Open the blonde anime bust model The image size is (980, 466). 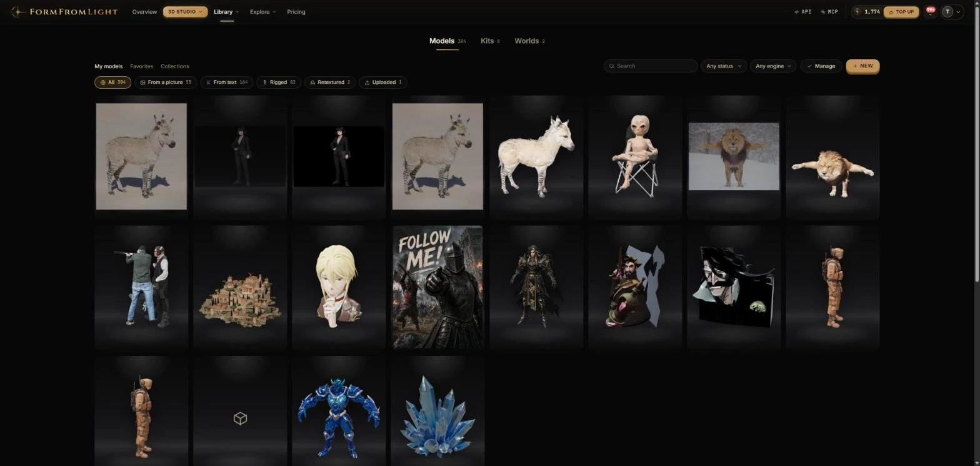click(339, 287)
